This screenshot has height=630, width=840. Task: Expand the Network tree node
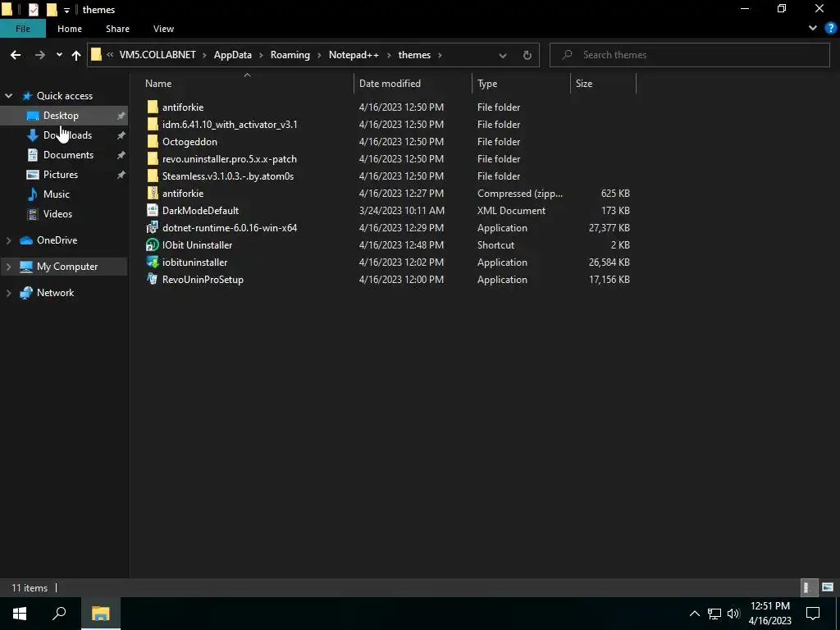click(x=8, y=293)
